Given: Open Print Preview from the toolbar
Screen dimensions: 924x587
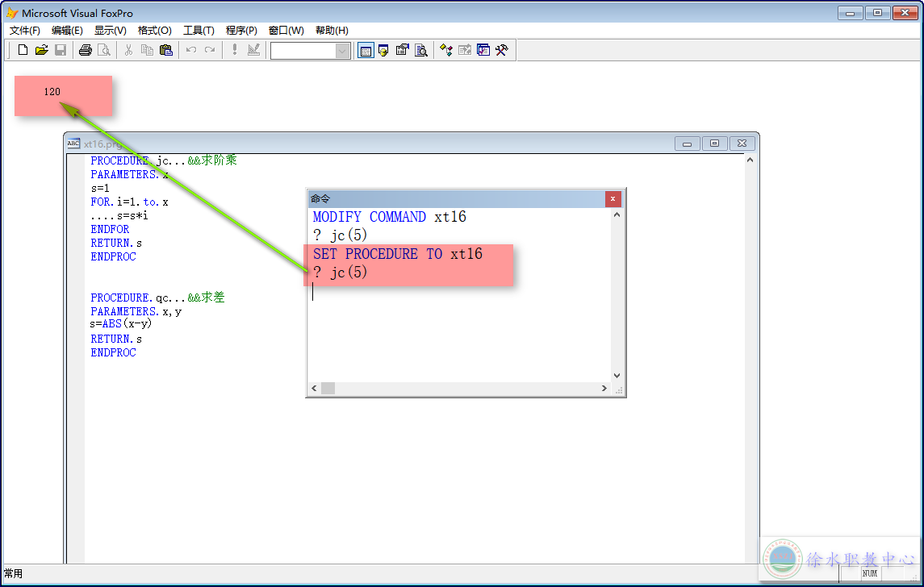Looking at the screenshot, I should point(104,50).
